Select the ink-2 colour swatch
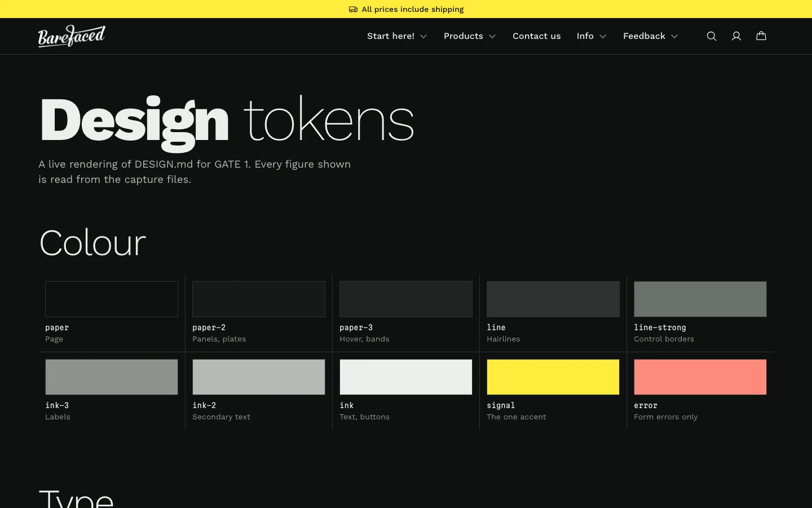Screen dimensions: 812x508 [x=259, y=377]
